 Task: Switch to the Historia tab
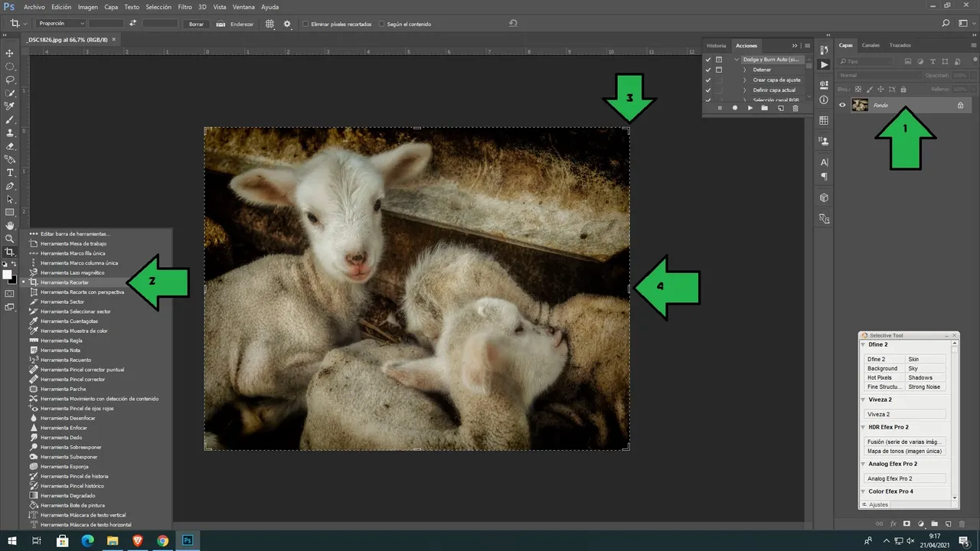coord(716,45)
